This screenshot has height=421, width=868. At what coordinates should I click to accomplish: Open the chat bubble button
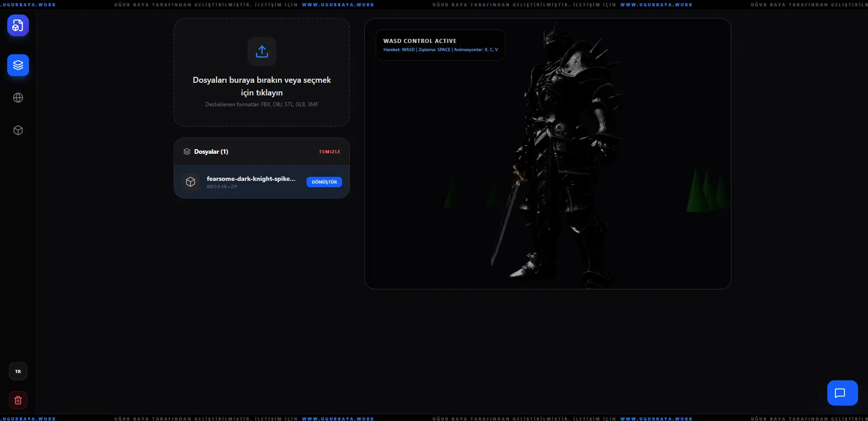[842, 393]
